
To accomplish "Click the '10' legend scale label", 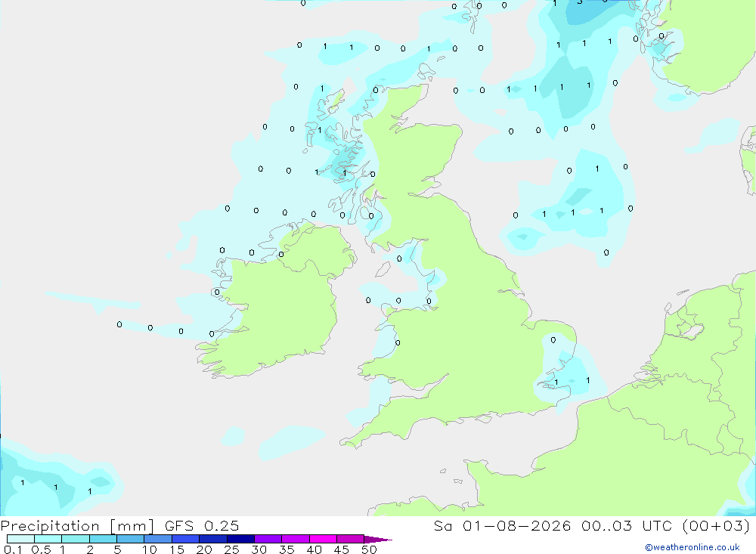I will pos(150,549).
